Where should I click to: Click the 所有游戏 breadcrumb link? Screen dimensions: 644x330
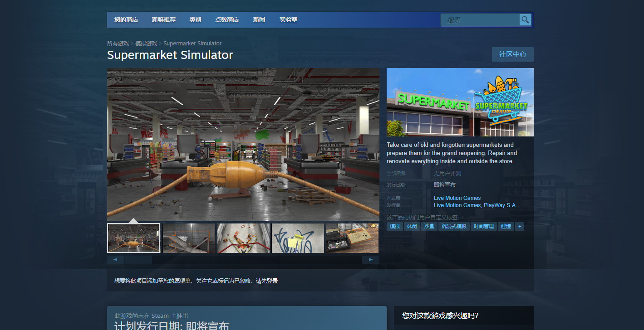point(118,44)
